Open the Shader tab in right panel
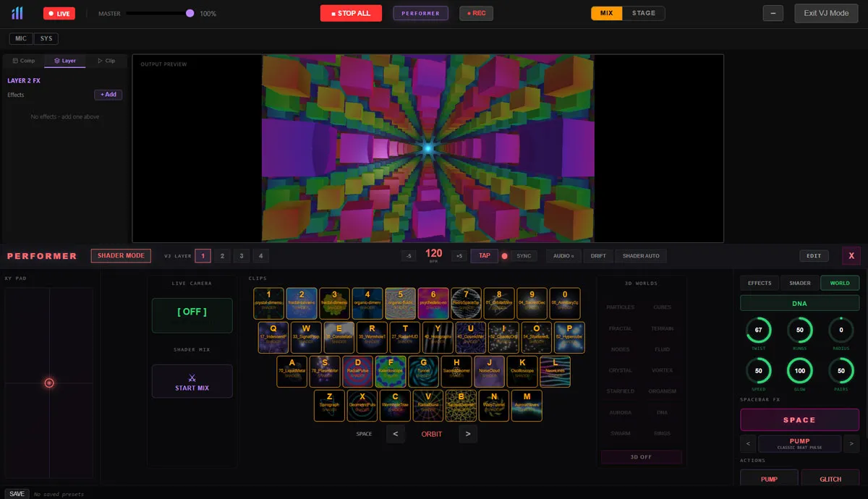Image resolution: width=868 pixels, height=499 pixels. (799, 283)
